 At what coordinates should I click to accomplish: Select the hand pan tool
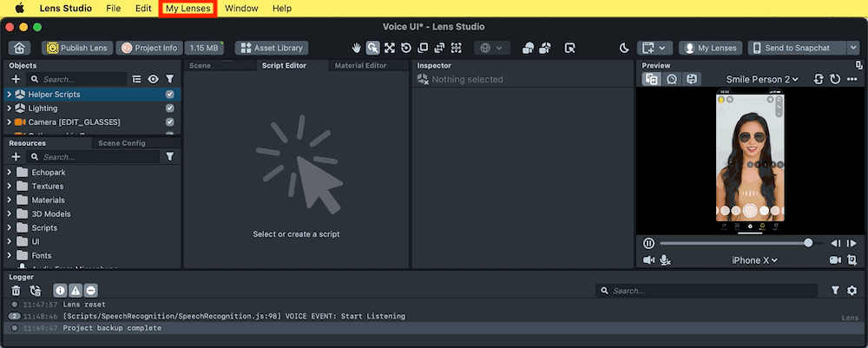(357, 48)
